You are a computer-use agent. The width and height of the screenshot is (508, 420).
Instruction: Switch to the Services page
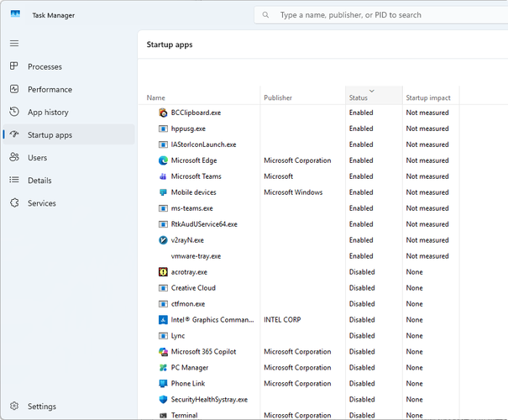click(69, 203)
